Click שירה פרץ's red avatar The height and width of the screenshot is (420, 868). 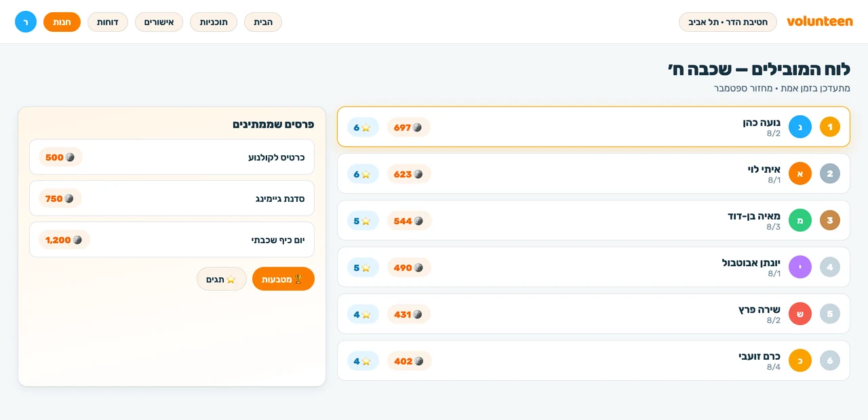[800, 314]
